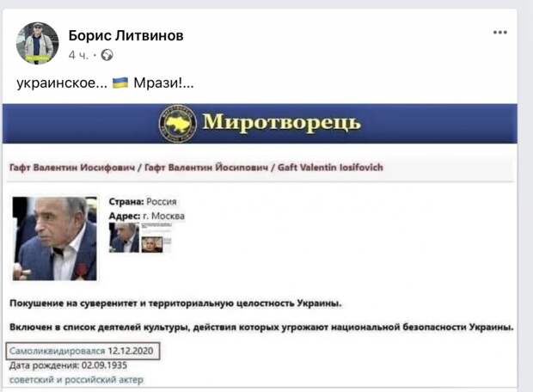Open the Борис Литвинов author name link
The height and width of the screenshot is (392, 533).
pos(126,35)
